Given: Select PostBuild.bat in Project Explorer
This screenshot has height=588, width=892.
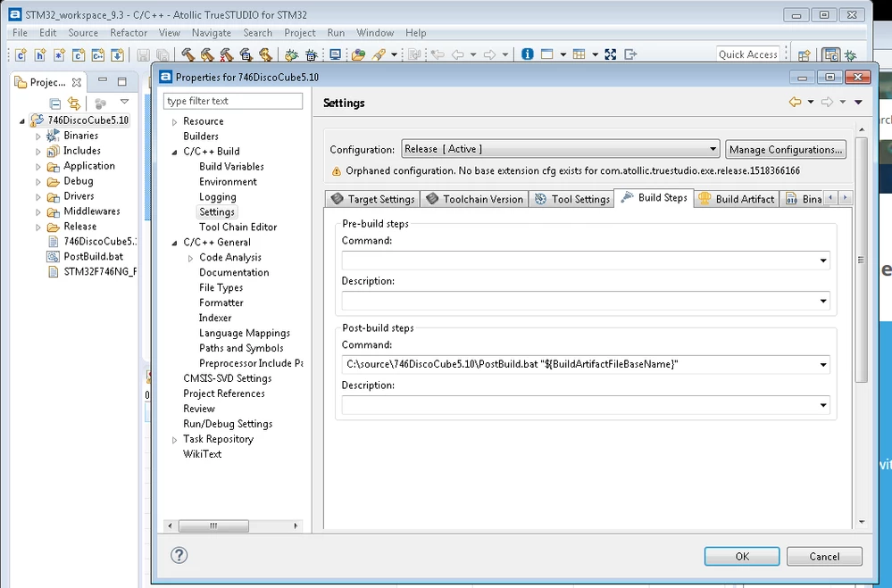Looking at the screenshot, I should point(93,256).
